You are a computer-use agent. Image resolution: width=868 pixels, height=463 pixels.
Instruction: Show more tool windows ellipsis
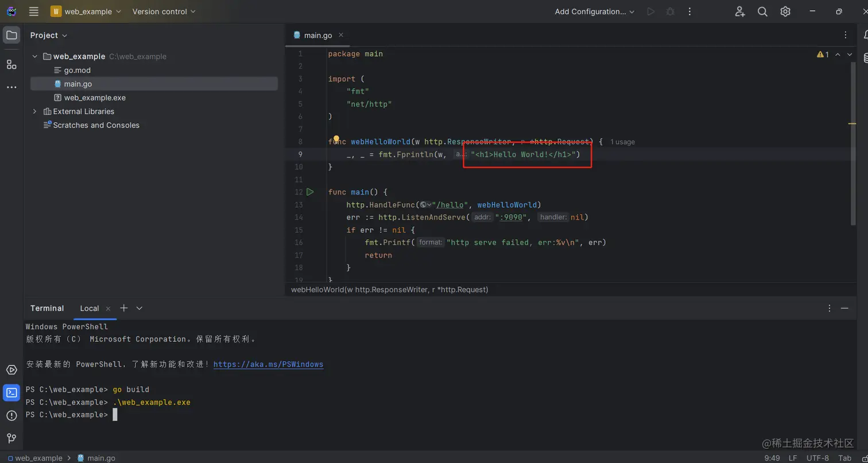(x=11, y=87)
